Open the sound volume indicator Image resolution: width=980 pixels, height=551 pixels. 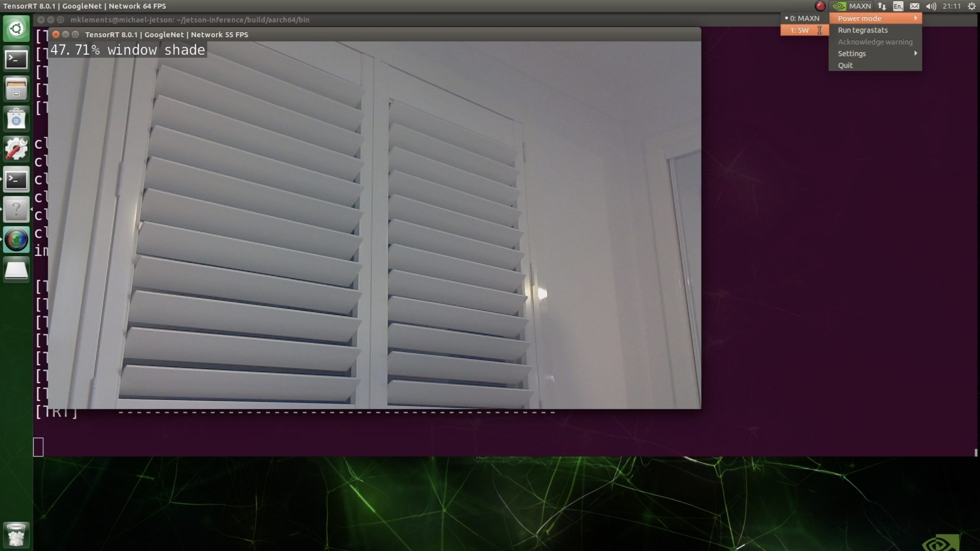[931, 6]
